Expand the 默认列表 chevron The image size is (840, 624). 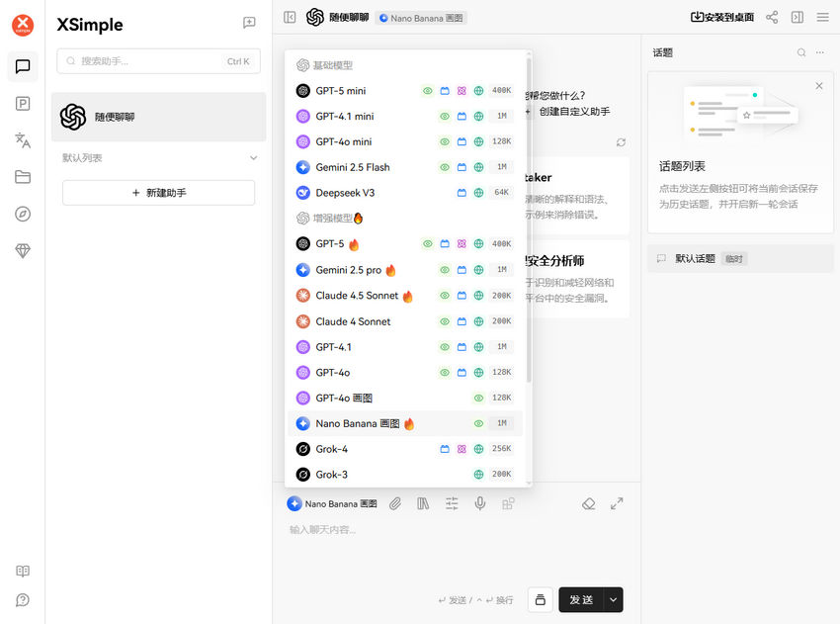click(x=253, y=158)
